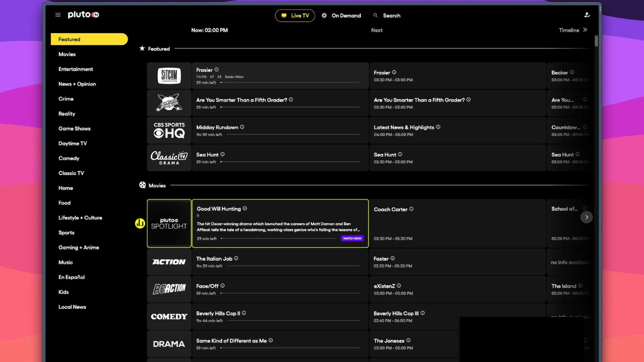
Task: Show info for Beverly Hills Cop II
Action: [x=244, y=313]
